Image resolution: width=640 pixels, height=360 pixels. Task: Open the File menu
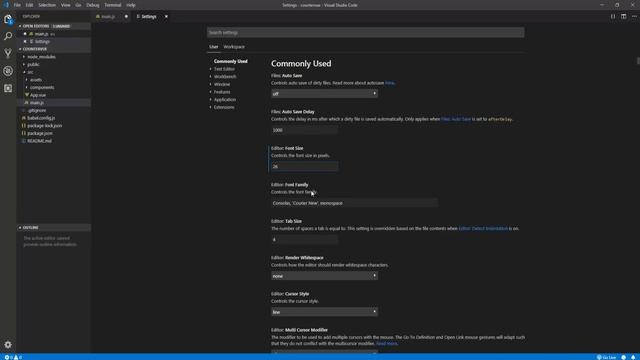pyautogui.click(x=17, y=5)
